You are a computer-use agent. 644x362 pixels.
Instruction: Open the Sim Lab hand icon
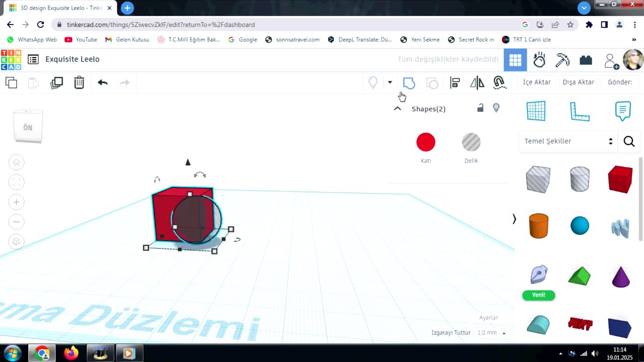coord(539,60)
